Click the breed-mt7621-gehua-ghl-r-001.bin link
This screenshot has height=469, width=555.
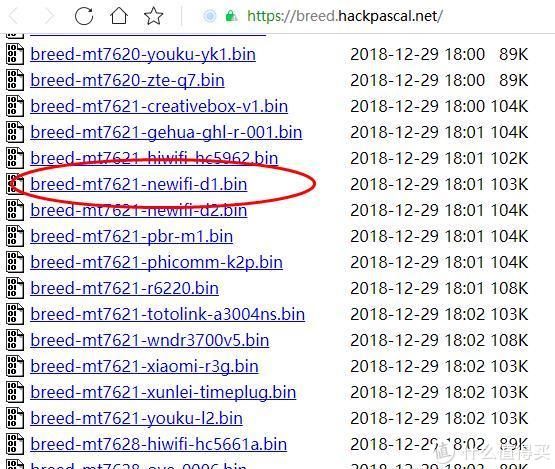pyautogui.click(x=166, y=133)
